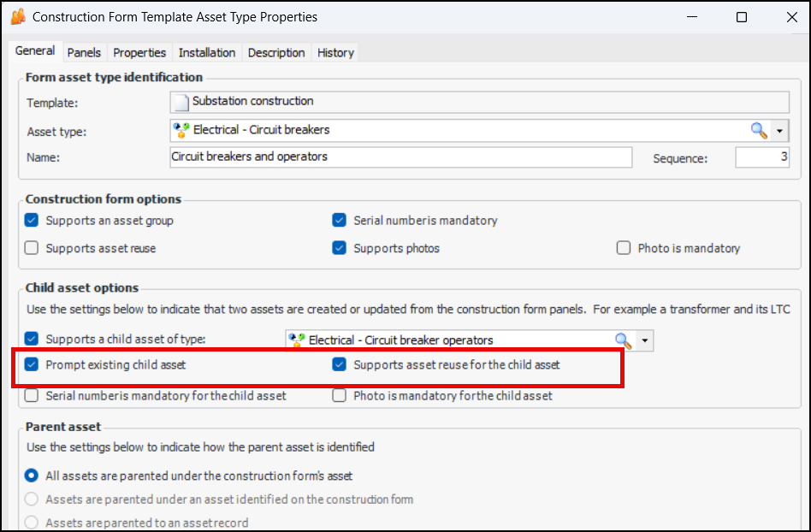The image size is (811, 532).
Task: Click the Circuit breakers asset type icon
Action: pyautogui.click(x=181, y=130)
